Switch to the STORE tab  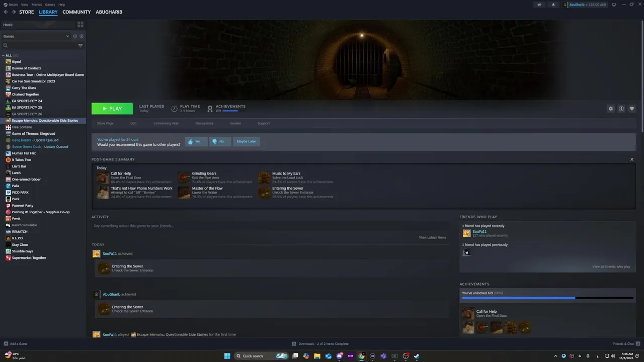[27, 12]
